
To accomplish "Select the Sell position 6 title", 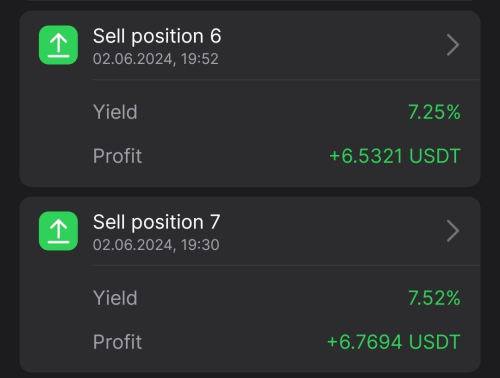I will click(x=157, y=36).
